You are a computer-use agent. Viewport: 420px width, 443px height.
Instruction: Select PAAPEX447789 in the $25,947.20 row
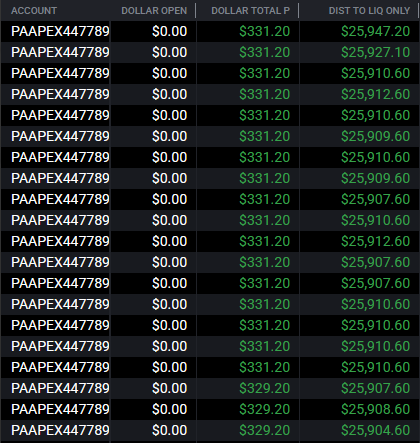click(60, 31)
